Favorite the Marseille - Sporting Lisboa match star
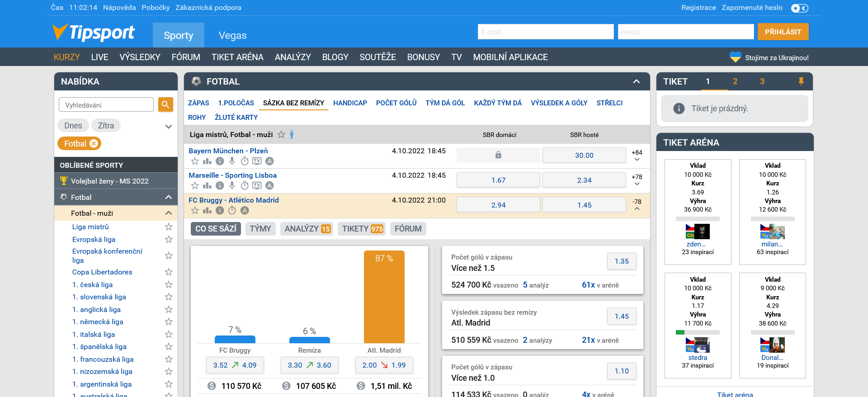 [195, 185]
